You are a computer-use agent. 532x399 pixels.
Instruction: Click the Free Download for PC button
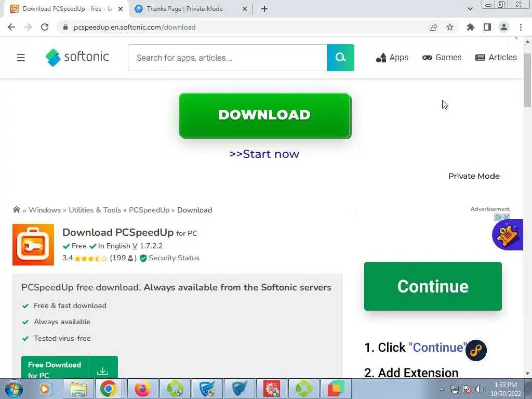[x=70, y=367]
